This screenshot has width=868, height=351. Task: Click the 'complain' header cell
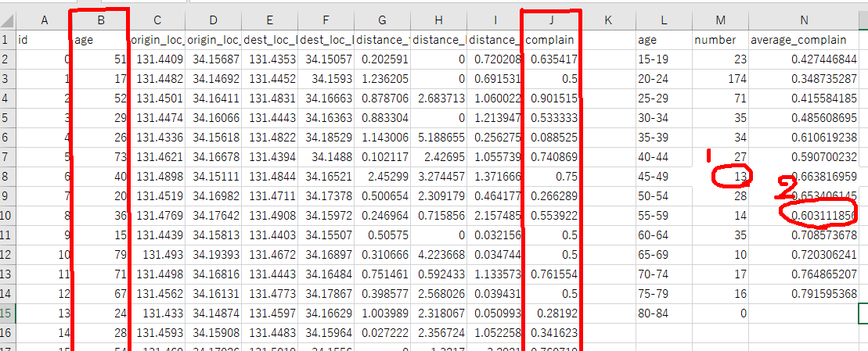point(551,40)
